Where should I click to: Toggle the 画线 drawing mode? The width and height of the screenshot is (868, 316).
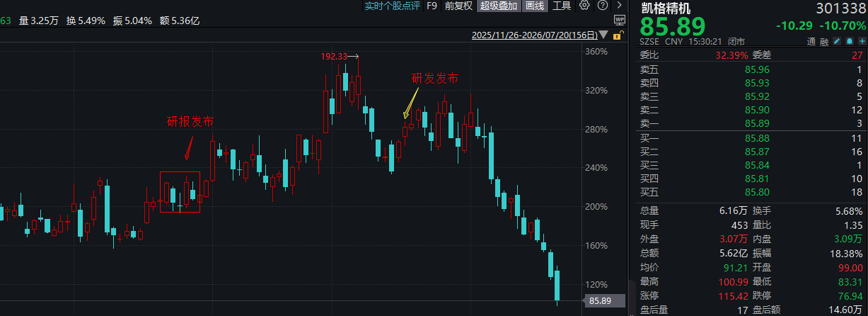536,6
